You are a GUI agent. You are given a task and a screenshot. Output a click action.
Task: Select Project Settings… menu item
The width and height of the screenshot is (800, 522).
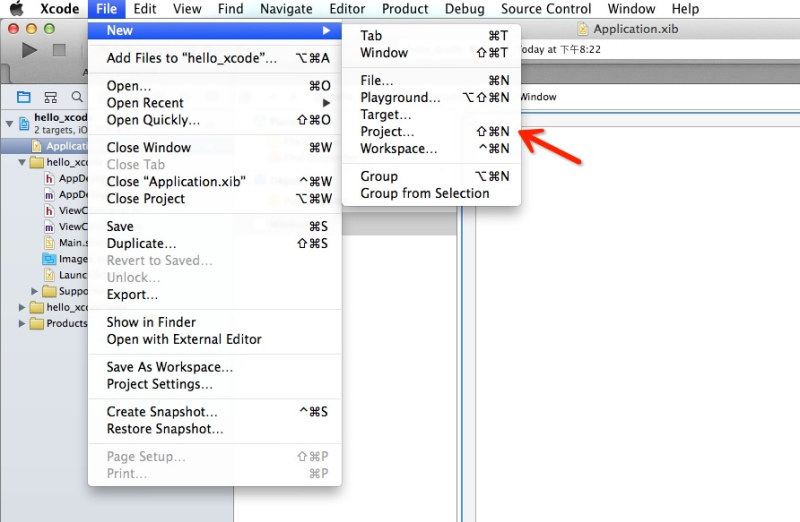pyautogui.click(x=215, y=384)
